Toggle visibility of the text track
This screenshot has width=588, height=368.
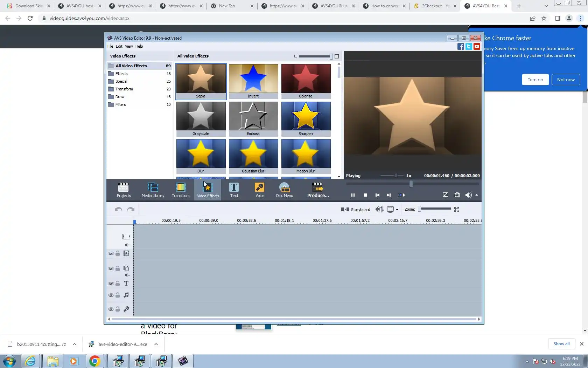(111, 284)
